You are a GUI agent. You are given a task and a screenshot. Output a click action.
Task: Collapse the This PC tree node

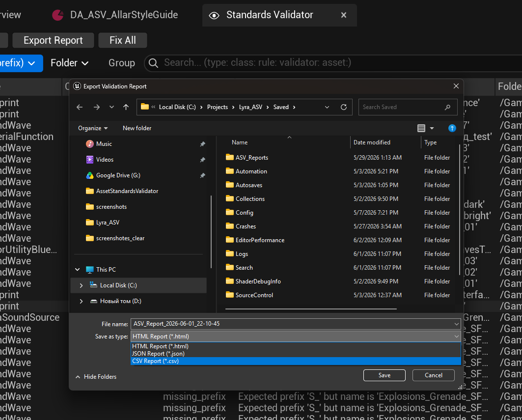pos(78,270)
